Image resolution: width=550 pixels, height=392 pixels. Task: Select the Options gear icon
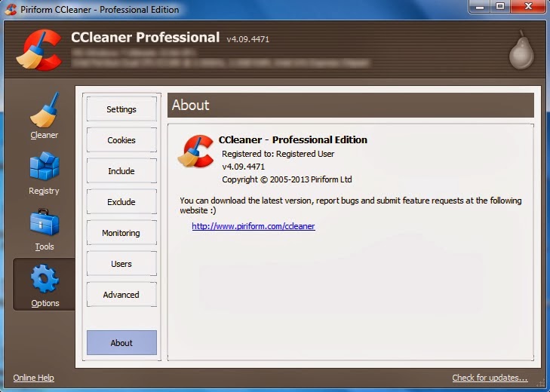pyautogui.click(x=45, y=279)
